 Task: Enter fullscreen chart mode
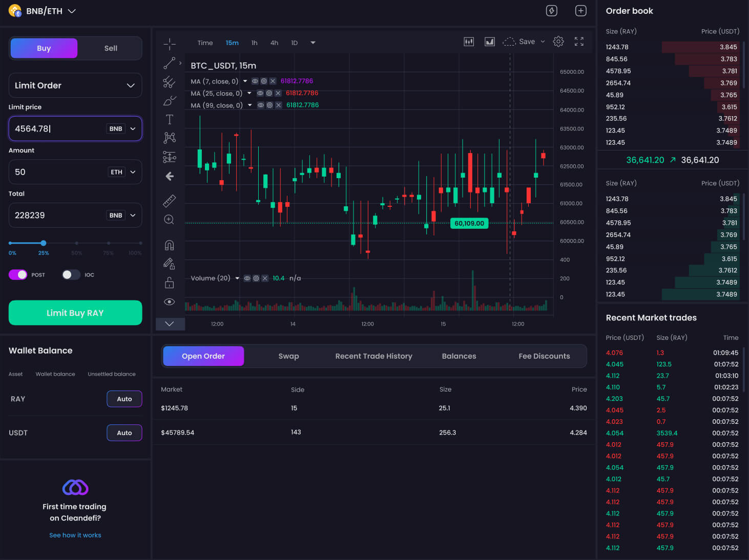(x=579, y=42)
